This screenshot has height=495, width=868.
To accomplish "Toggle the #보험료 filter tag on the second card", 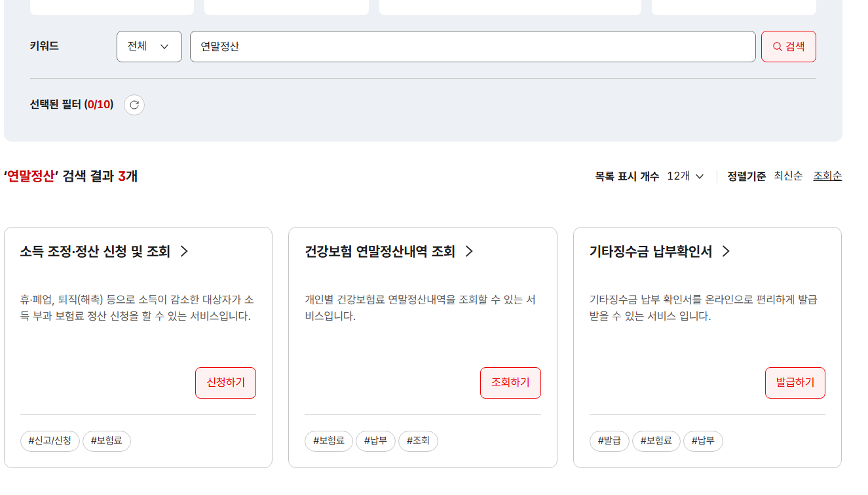I will 328,441.
